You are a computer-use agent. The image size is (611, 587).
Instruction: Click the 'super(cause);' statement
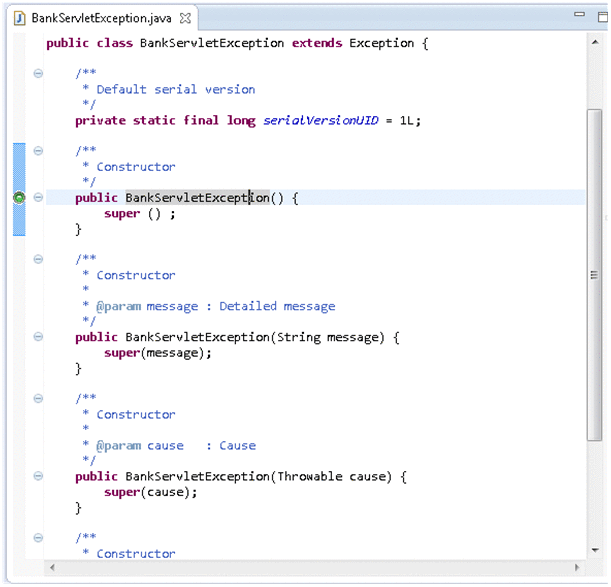[151, 492]
